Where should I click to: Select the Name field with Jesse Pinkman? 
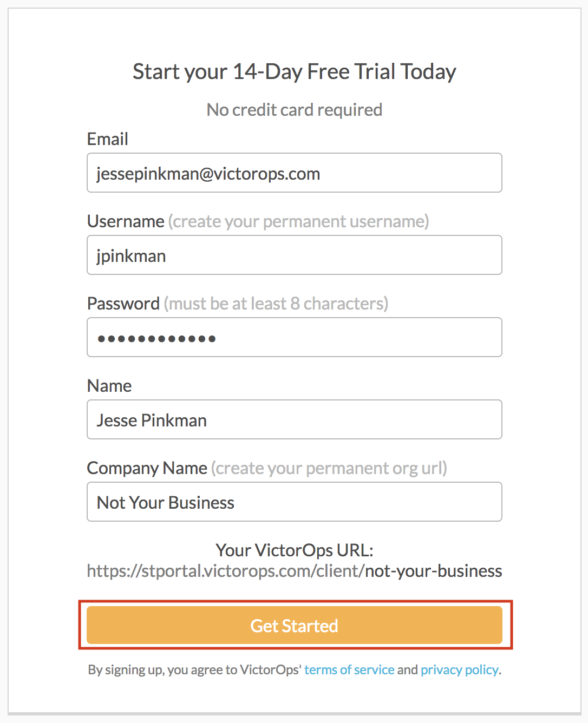(294, 420)
